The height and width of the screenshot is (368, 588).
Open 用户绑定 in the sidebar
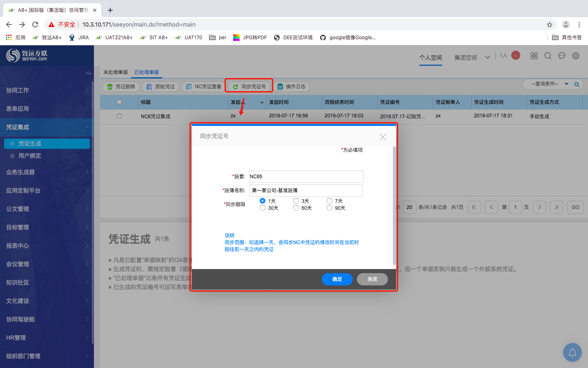coord(30,156)
